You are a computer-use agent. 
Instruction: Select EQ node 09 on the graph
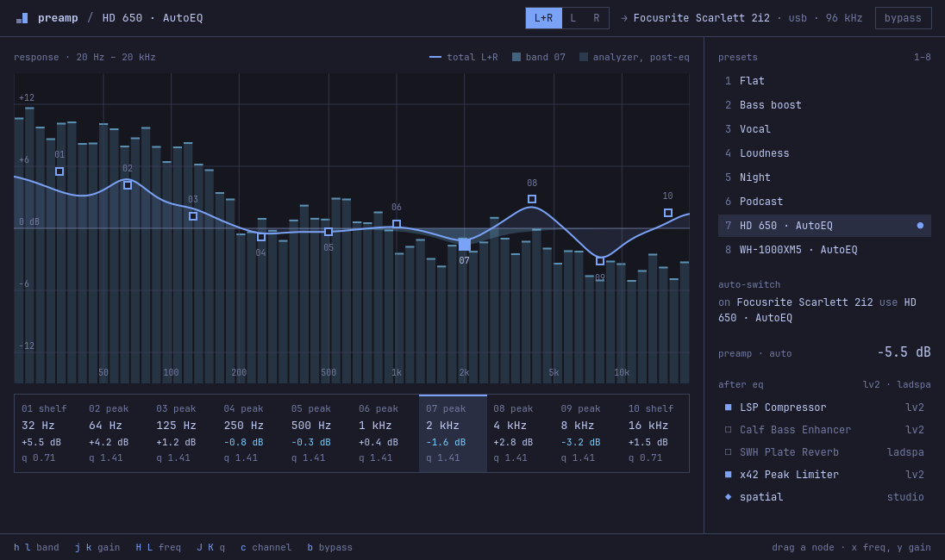pos(600,261)
